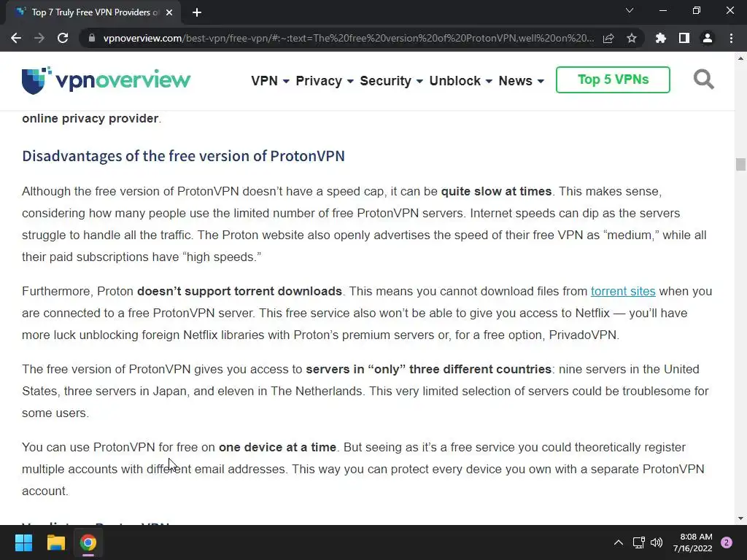Click the bold text 'quite slow at times'
The height and width of the screenshot is (560, 747).
pyautogui.click(x=496, y=191)
